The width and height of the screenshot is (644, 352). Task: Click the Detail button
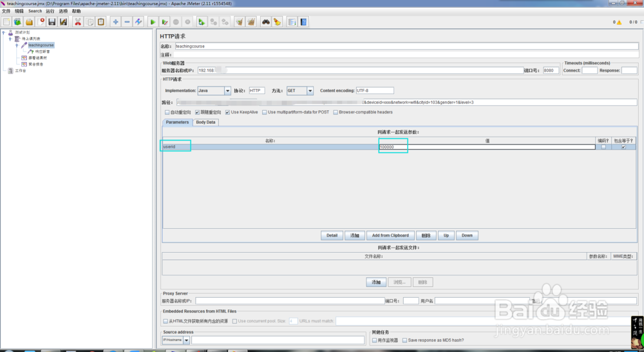332,235
